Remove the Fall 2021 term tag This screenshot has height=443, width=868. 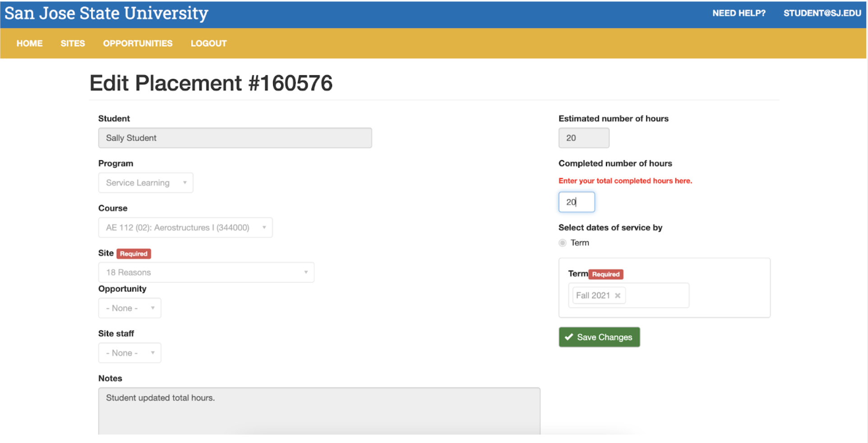coord(618,295)
